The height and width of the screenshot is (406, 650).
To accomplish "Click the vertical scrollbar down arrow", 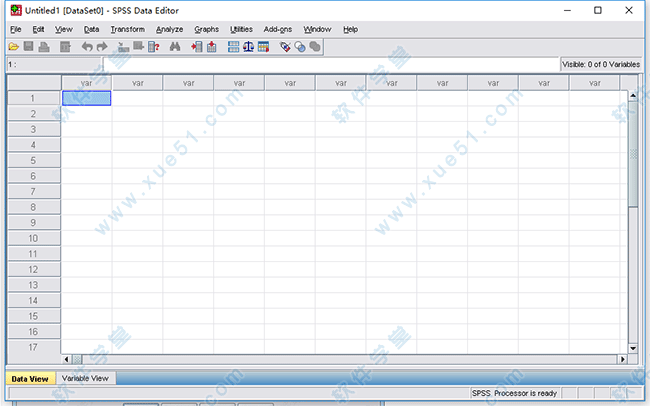I will point(633,348).
